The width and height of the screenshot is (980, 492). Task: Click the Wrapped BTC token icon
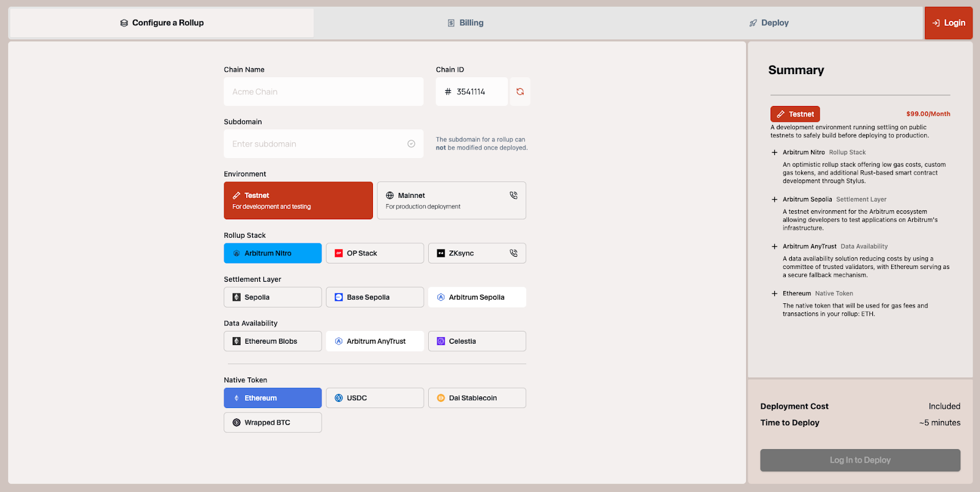(x=236, y=423)
